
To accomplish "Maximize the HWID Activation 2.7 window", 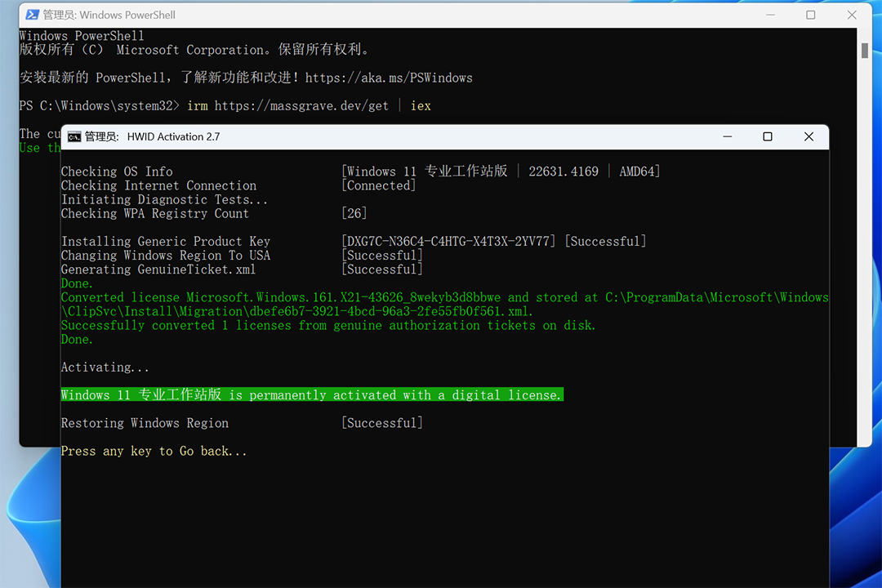I will point(767,136).
